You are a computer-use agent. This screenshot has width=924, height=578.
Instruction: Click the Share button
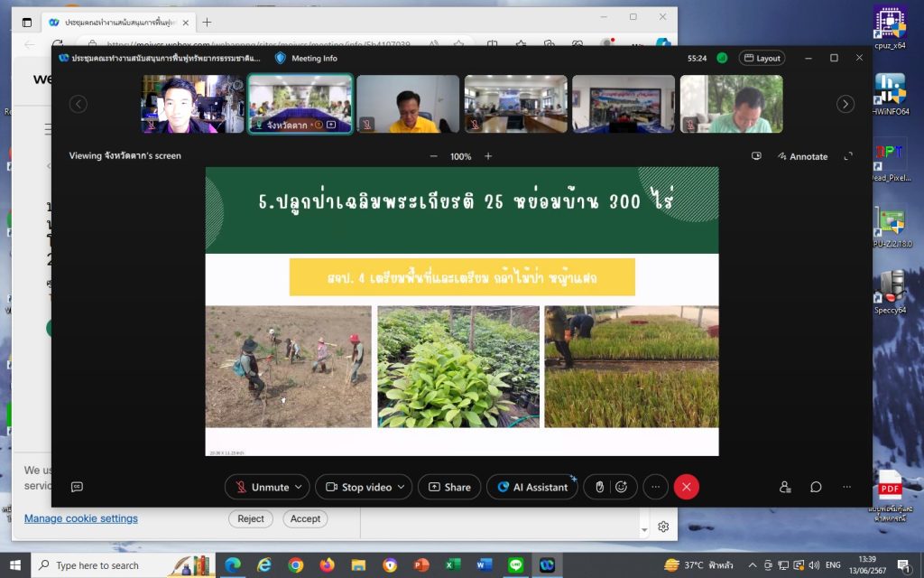pos(449,487)
